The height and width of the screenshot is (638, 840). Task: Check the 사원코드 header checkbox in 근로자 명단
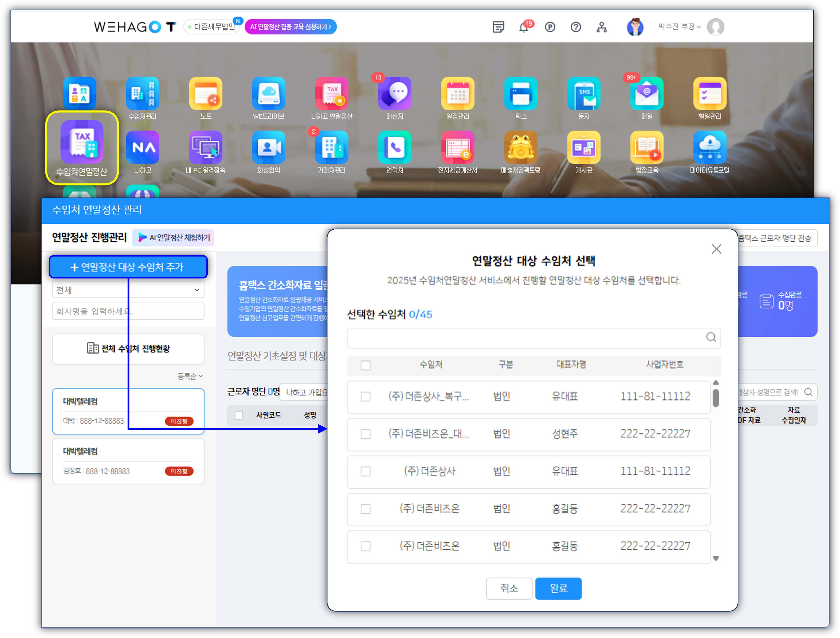coord(239,415)
